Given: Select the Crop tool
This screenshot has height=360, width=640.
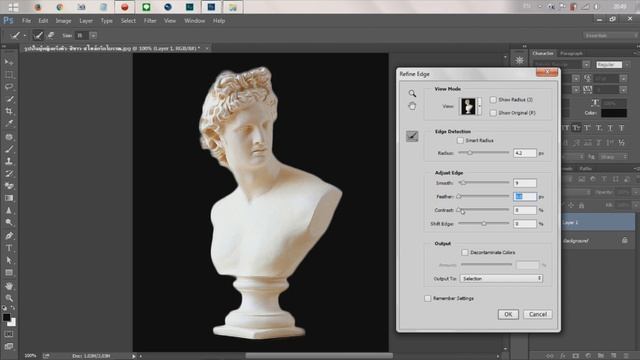Looking at the screenshot, I should pos(9,111).
